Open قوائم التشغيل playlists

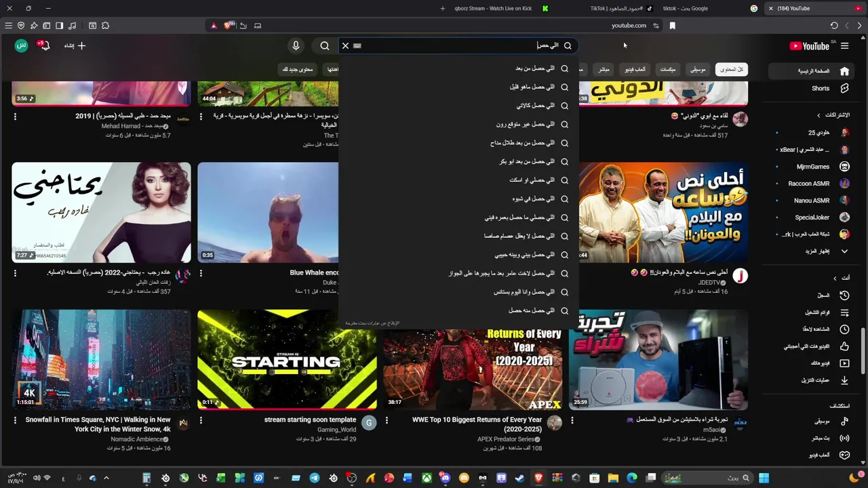click(812, 312)
